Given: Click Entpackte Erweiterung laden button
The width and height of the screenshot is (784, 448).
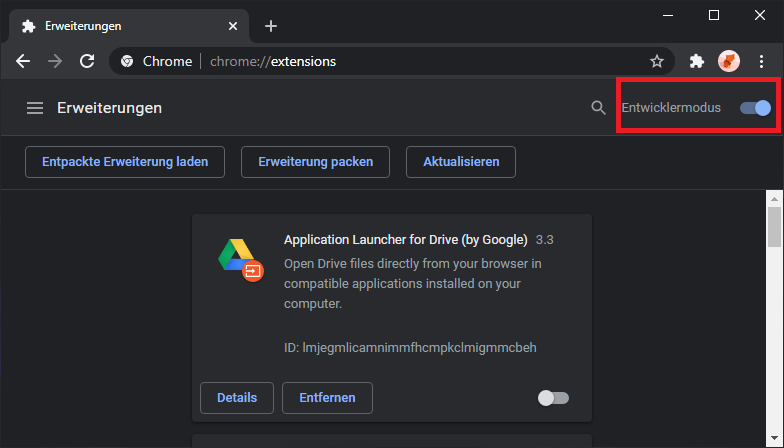Looking at the screenshot, I should [x=125, y=161].
